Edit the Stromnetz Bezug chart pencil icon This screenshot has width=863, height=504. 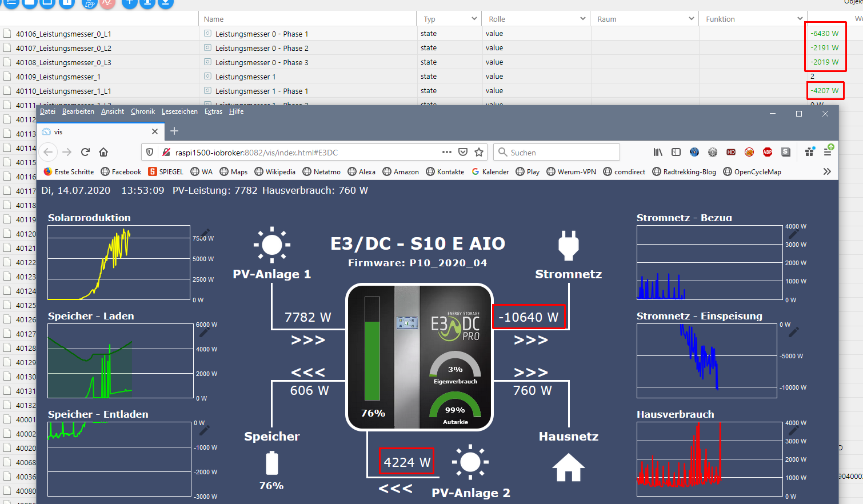click(x=793, y=233)
